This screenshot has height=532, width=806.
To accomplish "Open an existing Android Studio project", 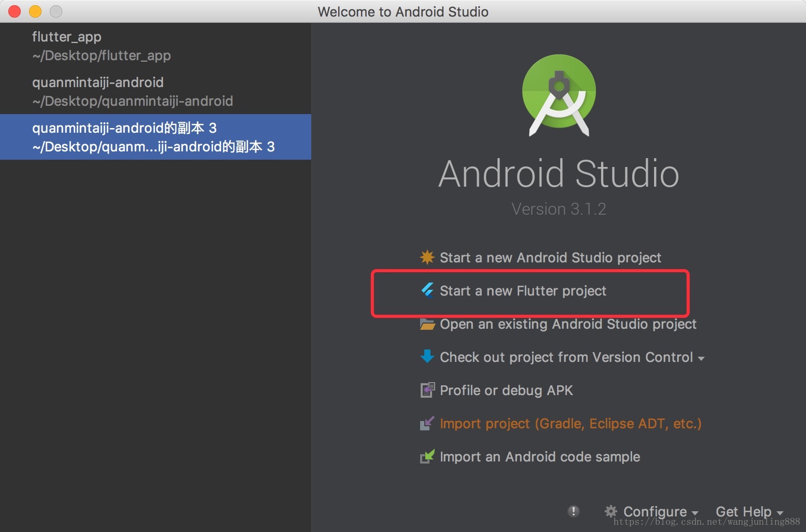I will [568, 324].
